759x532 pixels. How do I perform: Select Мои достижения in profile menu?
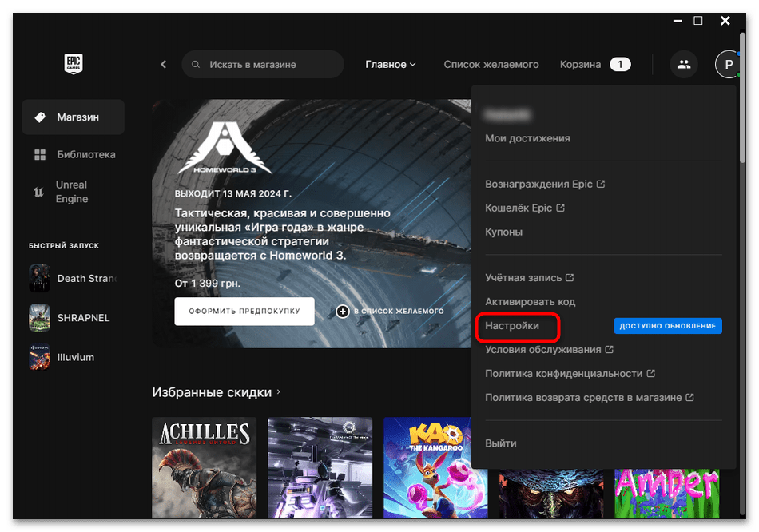tap(527, 138)
